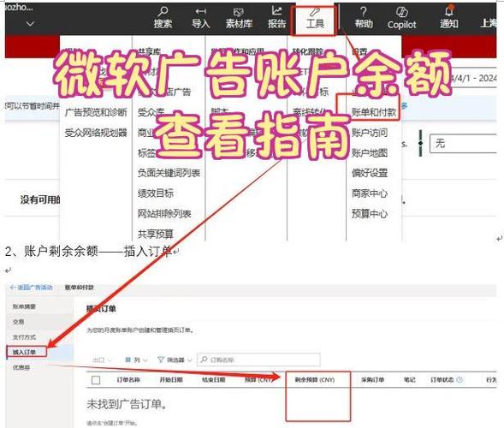Open the 通知 notifications bell
This screenshot has height=428, width=504.
(x=449, y=18)
